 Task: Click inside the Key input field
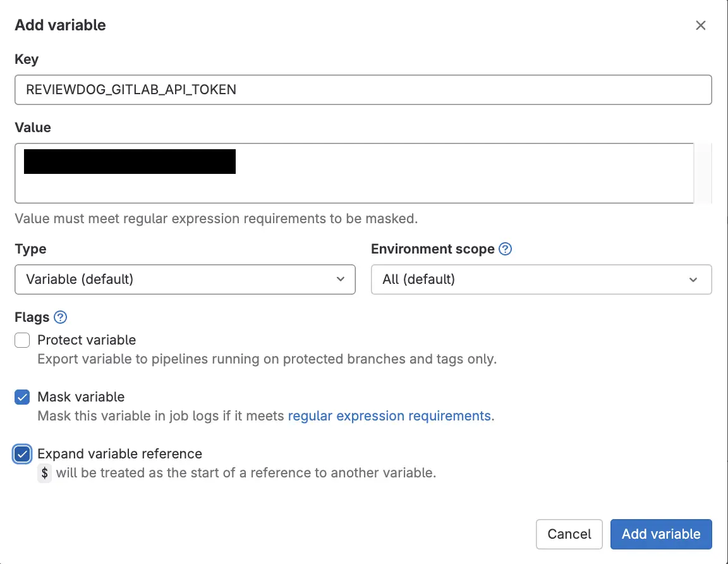[x=363, y=90]
